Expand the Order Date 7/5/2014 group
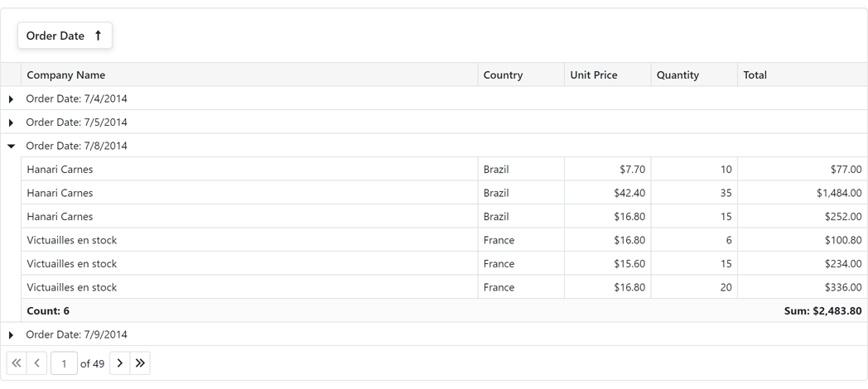Image resolution: width=868 pixels, height=389 pixels. coord(11,122)
